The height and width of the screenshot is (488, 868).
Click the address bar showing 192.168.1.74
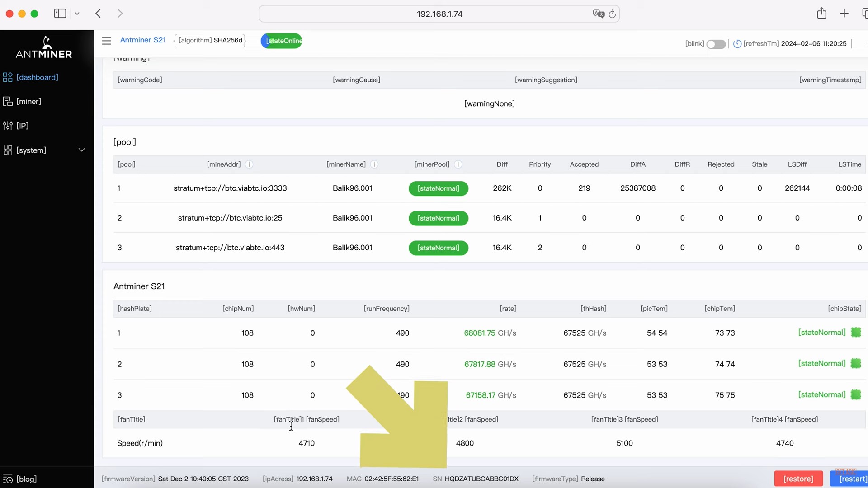pyautogui.click(x=439, y=14)
